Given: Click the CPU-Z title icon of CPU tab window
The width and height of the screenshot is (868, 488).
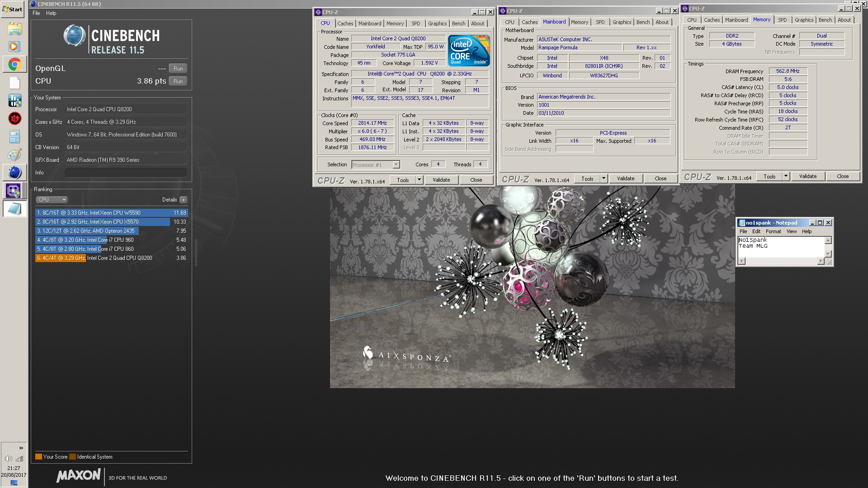Looking at the screenshot, I should (x=318, y=12).
